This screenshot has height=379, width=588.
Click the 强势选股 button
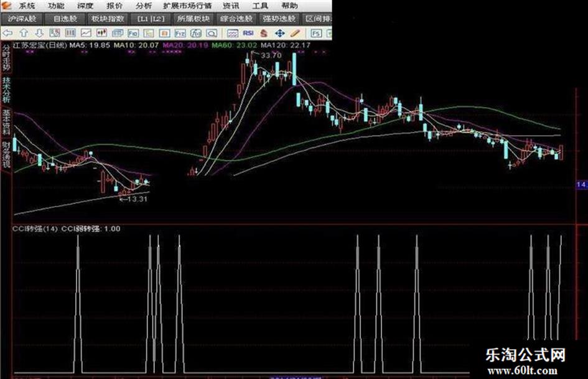(x=279, y=19)
